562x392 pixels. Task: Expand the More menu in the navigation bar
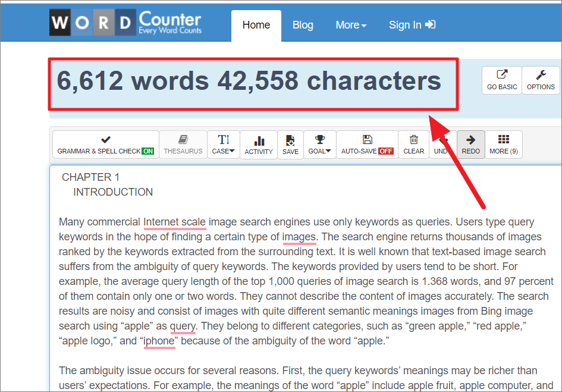tap(350, 25)
